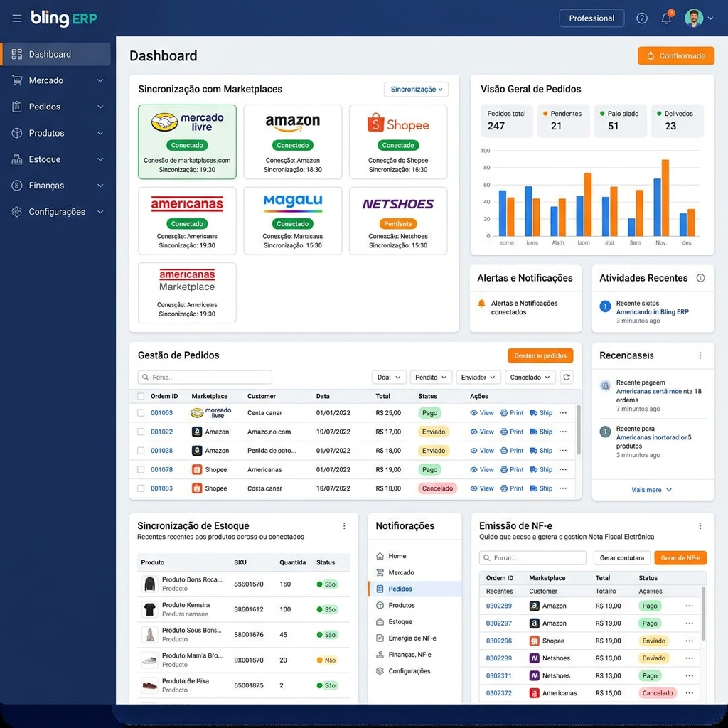This screenshot has height=728, width=728.
Task: Select Pedidos in Notifiorações menu
Action: click(414, 589)
